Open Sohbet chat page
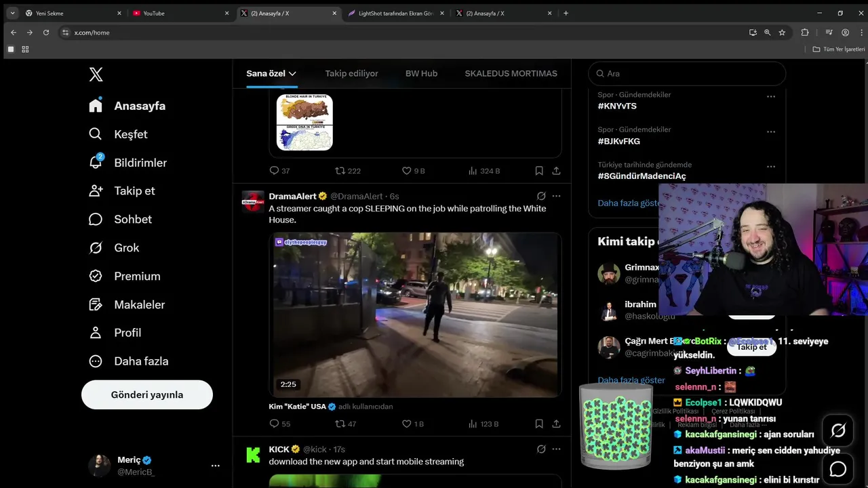 pyautogui.click(x=121, y=219)
